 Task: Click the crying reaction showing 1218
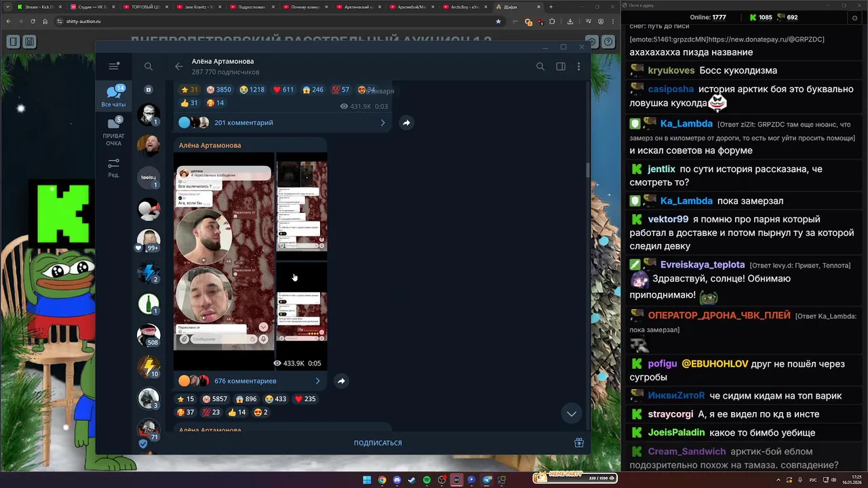pyautogui.click(x=252, y=89)
